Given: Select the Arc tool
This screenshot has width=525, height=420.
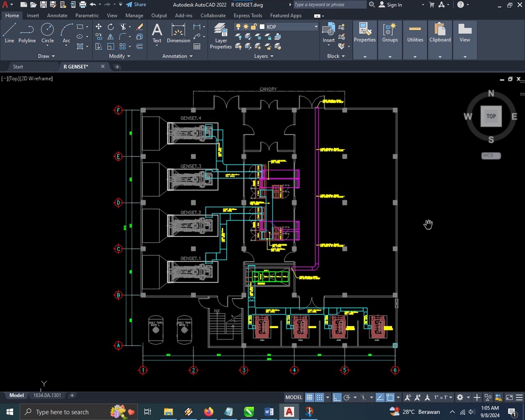Looking at the screenshot, I should [x=66, y=33].
